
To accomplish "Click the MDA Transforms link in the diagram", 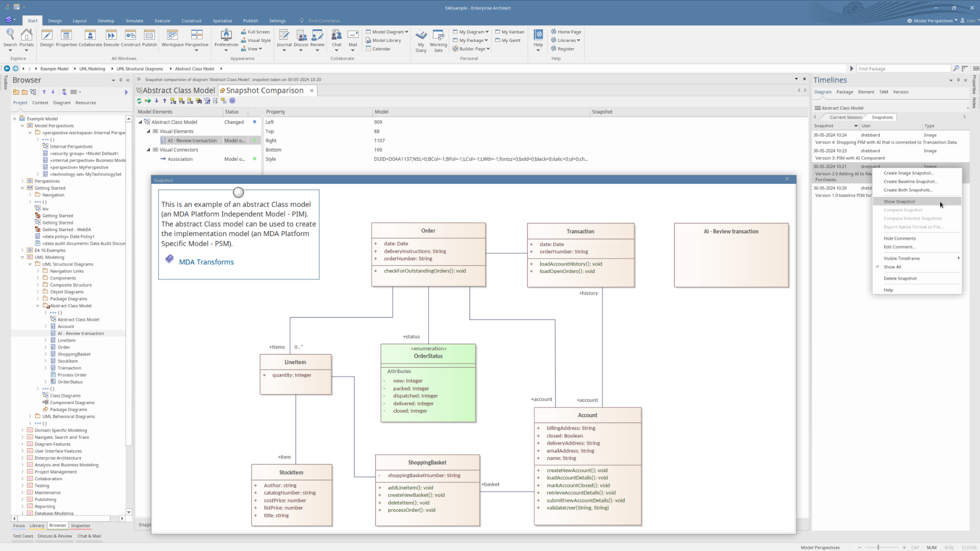I will pos(206,262).
